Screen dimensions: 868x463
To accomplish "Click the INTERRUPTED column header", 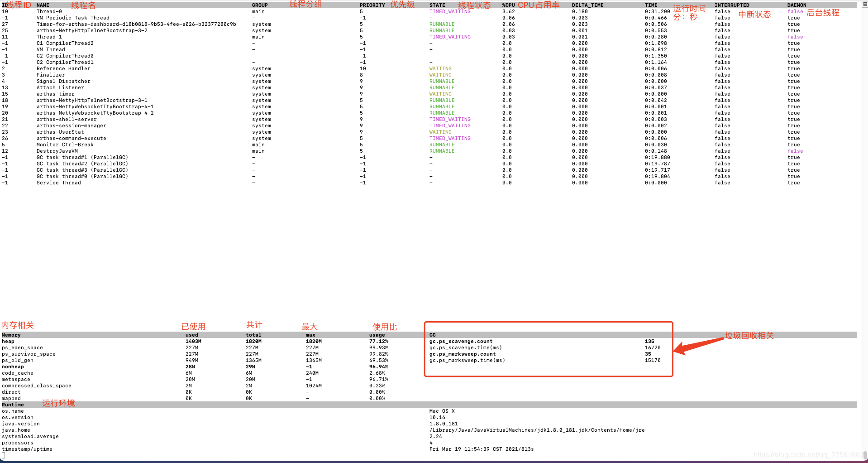I will pyautogui.click(x=732, y=5).
